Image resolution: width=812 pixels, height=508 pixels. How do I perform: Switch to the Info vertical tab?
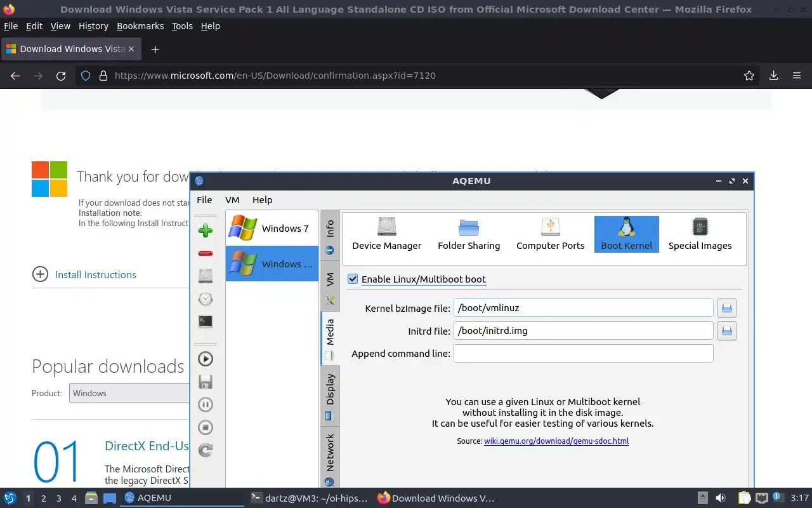[330, 234]
